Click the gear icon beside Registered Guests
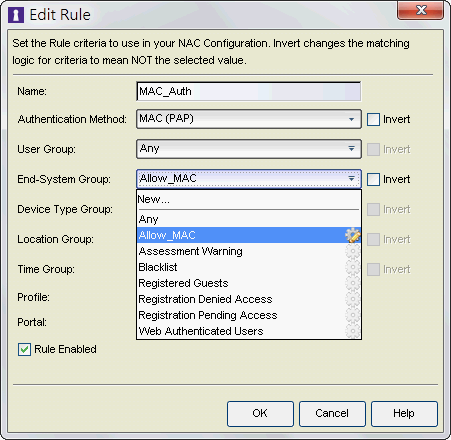Screen dimensions: 451x440 (353, 283)
